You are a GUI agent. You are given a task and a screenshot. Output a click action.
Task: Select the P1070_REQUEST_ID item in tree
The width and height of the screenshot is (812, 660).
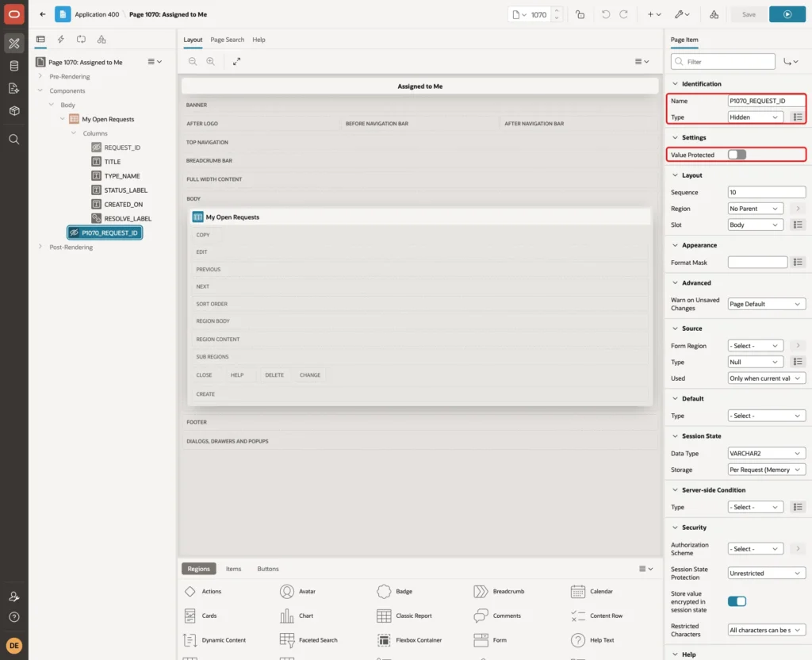(x=105, y=233)
